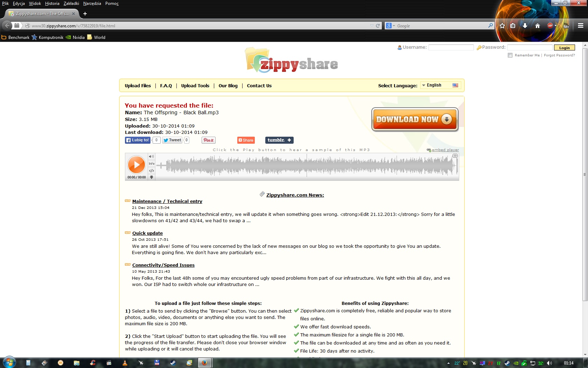Screen dimensions: 588x368
Task: Click the player embed code icon
Action: click(152, 171)
